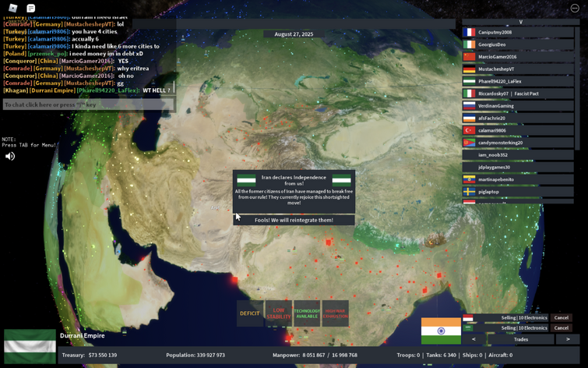Select player piglaptop name
The height and width of the screenshot is (368, 588).
[488, 192]
